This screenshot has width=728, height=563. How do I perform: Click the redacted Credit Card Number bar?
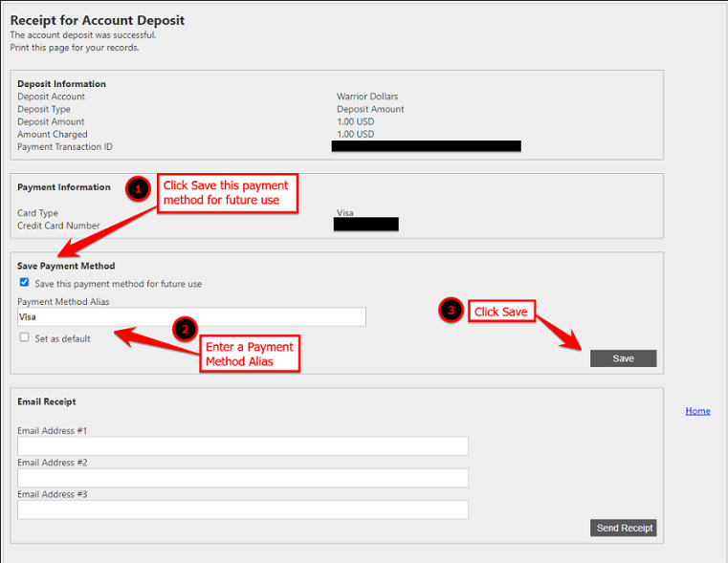(365, 225)
